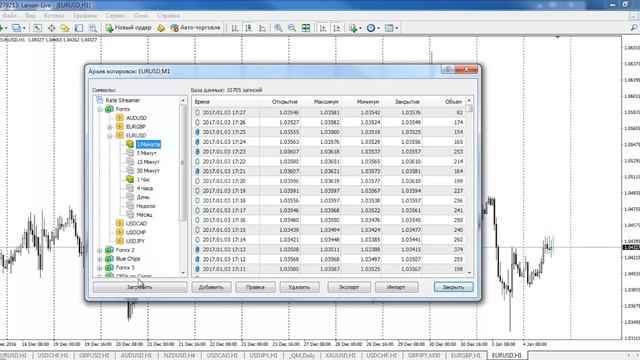Toggle the Data Window icon

pyautogui.click(x=51, y=28)
